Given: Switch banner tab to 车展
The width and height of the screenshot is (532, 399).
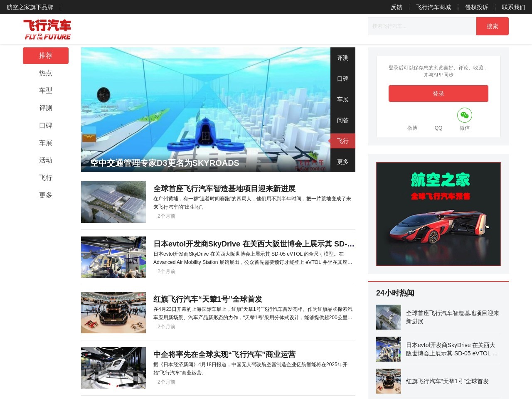Looking at the screenshot, I should coord(343,99).
